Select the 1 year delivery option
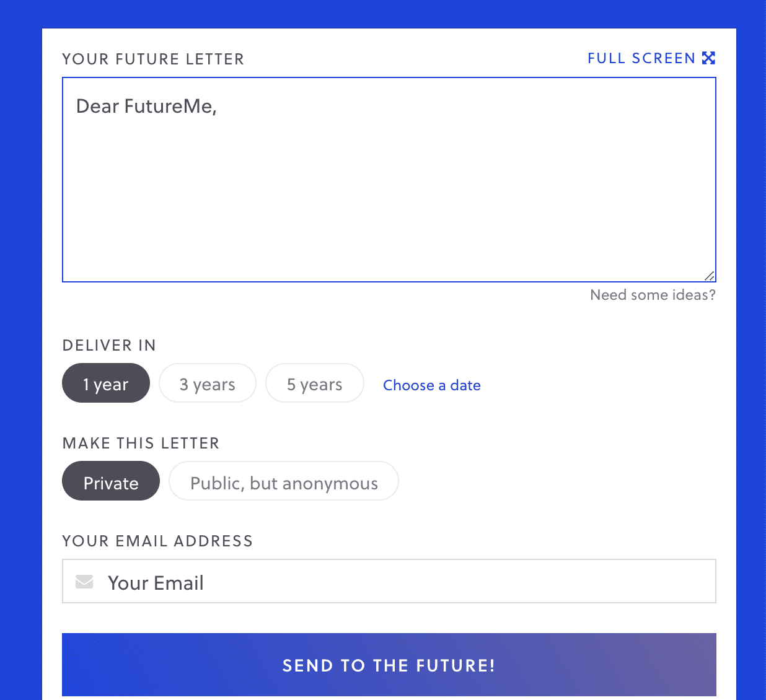Image resolution: width=766 pixels, height=700 pixels. pyautogui.click(x=106, y=383)
